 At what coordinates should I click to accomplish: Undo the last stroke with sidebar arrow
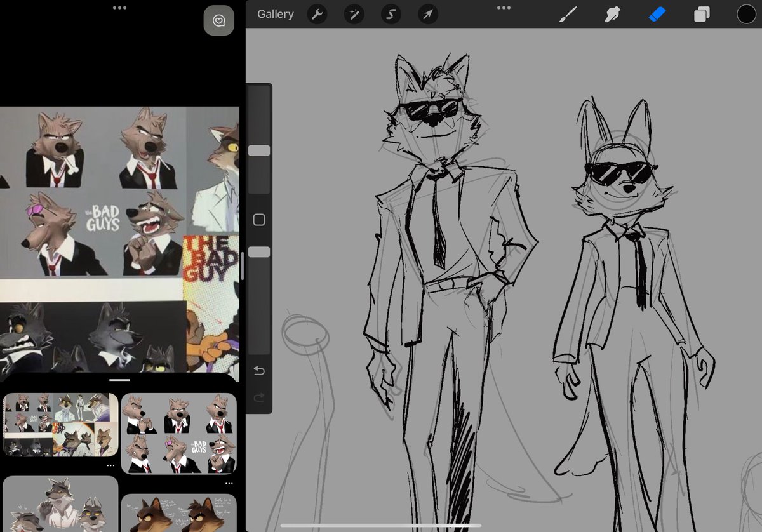pyautogui.click(x=258, y=370)
